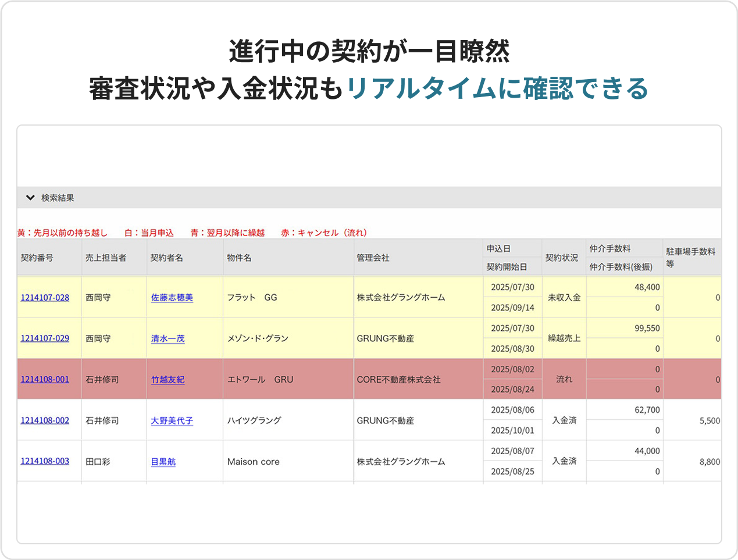Click the 契約状況 column header

click(562, 258)
